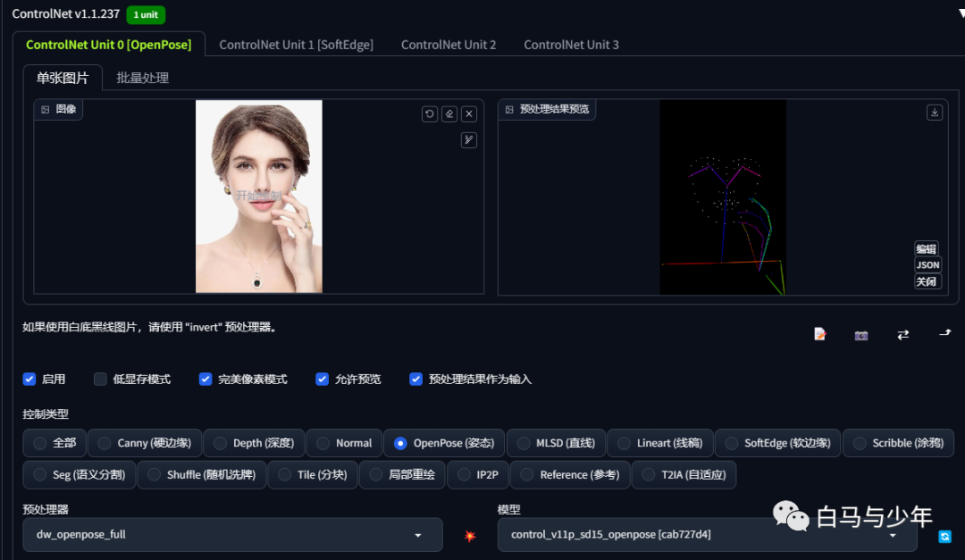965x560 pixels.
Task: Select the 全部 control type
Action: [x=55, y=443]
